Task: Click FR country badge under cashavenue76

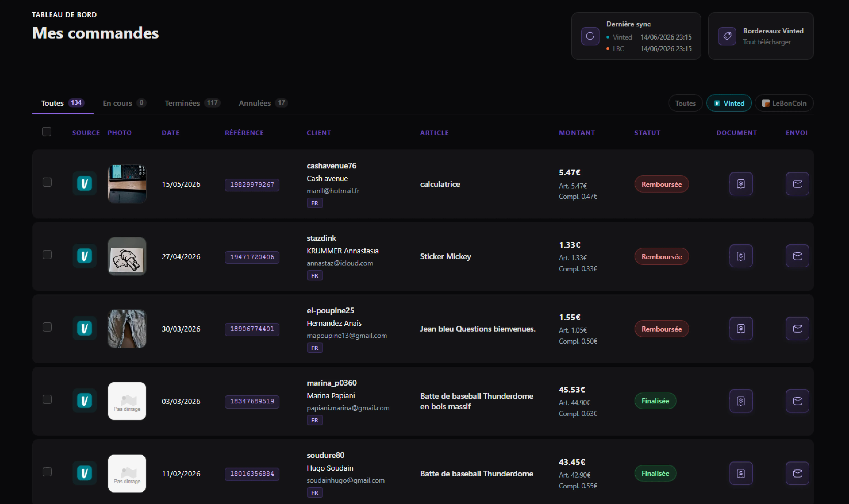Action: tap(315, 203)
